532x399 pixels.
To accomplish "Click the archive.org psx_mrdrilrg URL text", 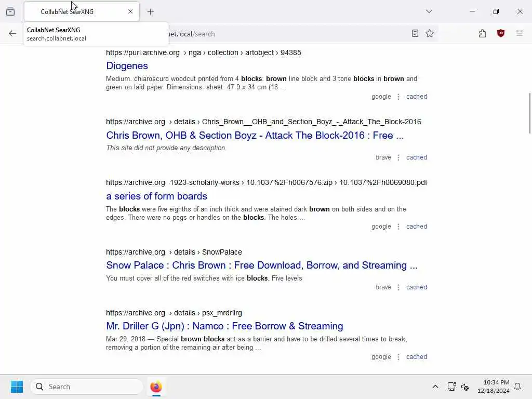I will click(174, 313).
